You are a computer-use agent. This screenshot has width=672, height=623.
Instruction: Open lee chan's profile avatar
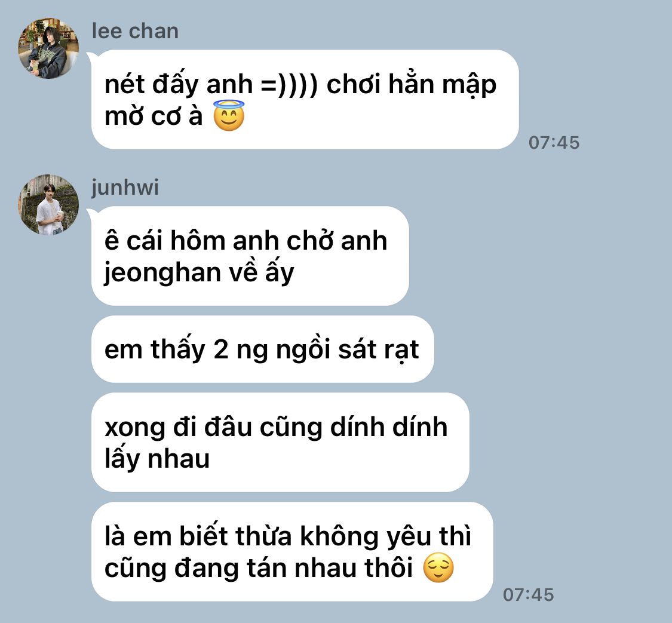point(48,48)
